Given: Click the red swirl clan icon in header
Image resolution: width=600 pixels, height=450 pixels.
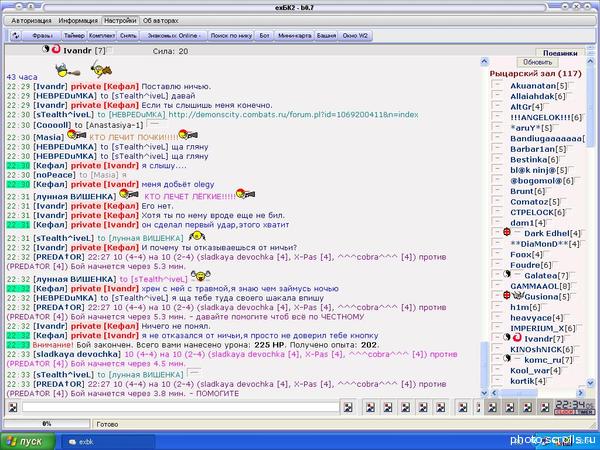Looking at the screenshot, I should click(x=56, y=49).
